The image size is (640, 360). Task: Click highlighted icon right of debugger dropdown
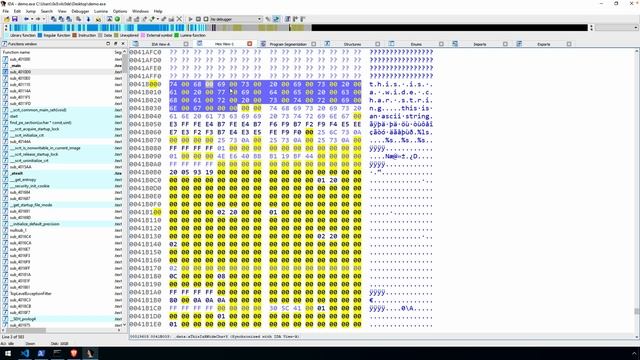coord(276,19)
